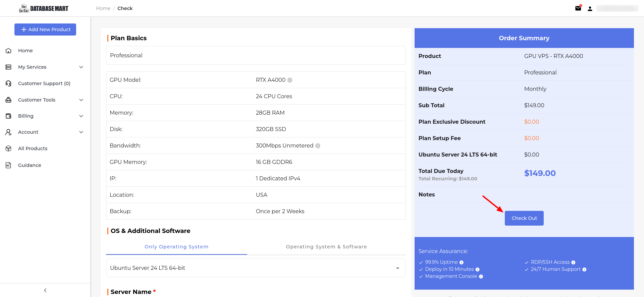Click the 24/7 Human Support info icon
This screenshot has width=644, height=297.
(x=584, y=270)
